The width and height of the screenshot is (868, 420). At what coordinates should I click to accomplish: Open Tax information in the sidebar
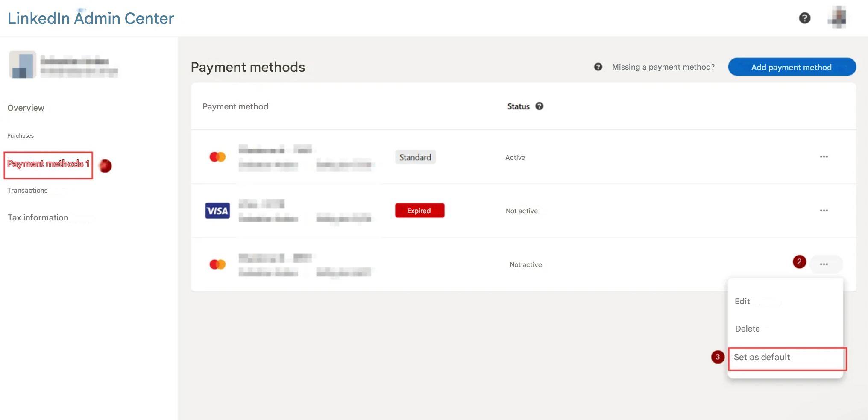(38, 217)
